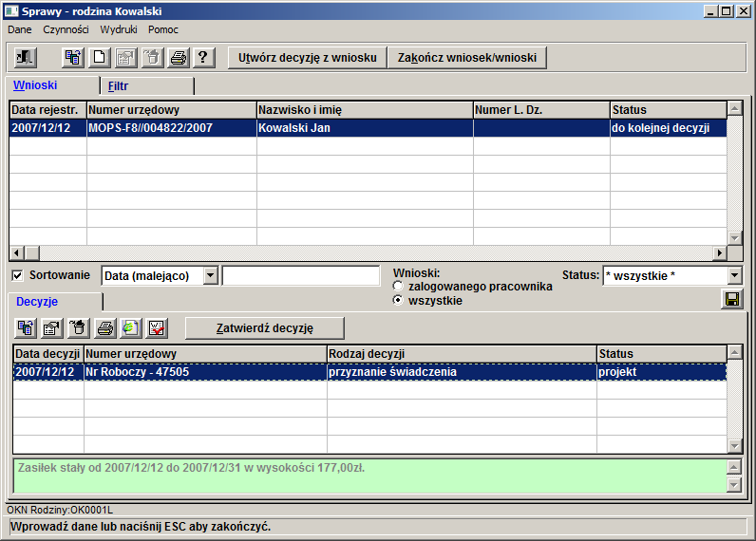The height and width of the screenshot is (541, 756).
Task: Click the down arrow of the Decyzje table scrollbar
Action: pyautogui.click(x=734, y=446)
